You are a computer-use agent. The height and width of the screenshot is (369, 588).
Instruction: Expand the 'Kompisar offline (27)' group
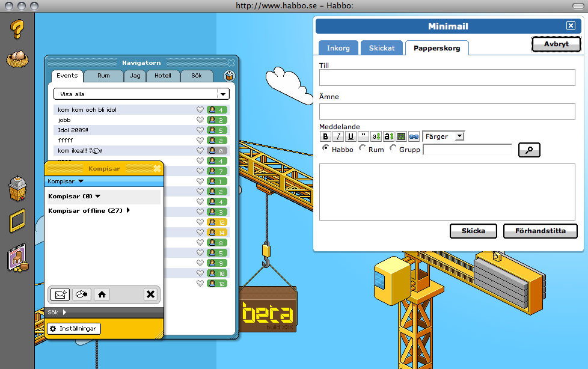[89, 210]
